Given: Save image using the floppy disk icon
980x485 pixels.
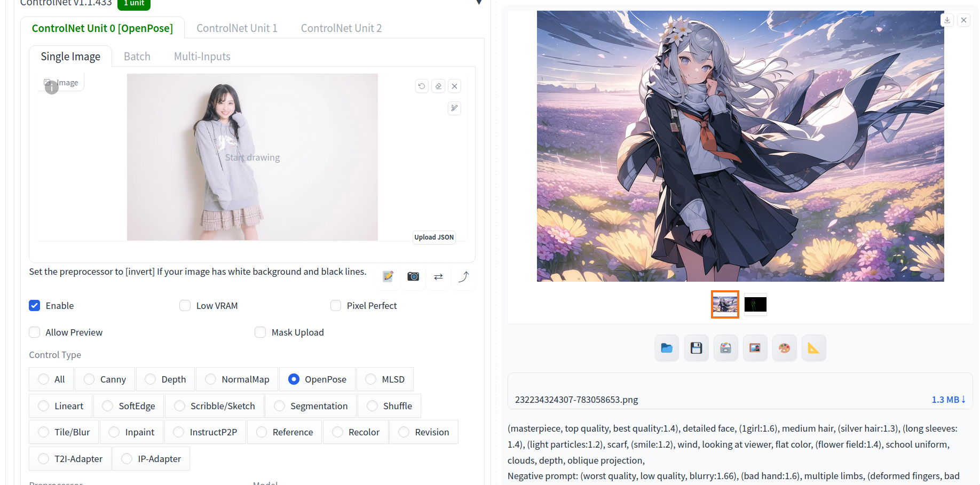Looking at the screenshot, I should tap(696, 348).
